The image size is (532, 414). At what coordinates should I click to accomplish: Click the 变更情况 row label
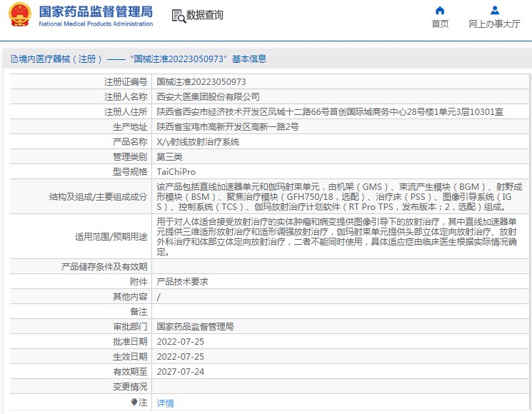tap(130, 387)
